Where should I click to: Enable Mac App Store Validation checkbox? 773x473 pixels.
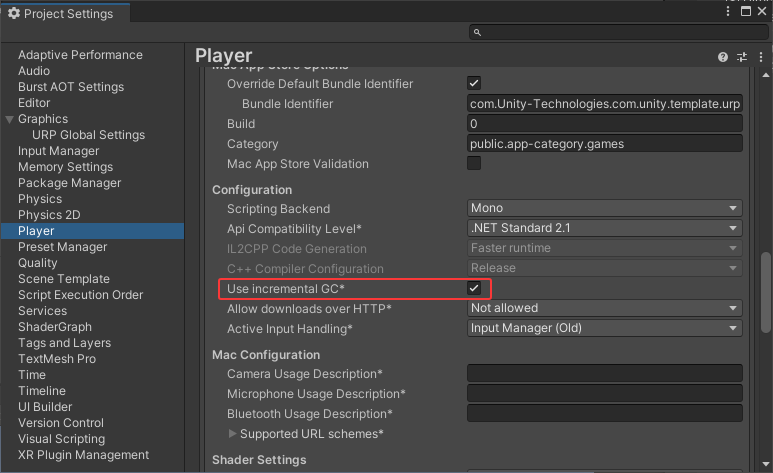[474, 163]
